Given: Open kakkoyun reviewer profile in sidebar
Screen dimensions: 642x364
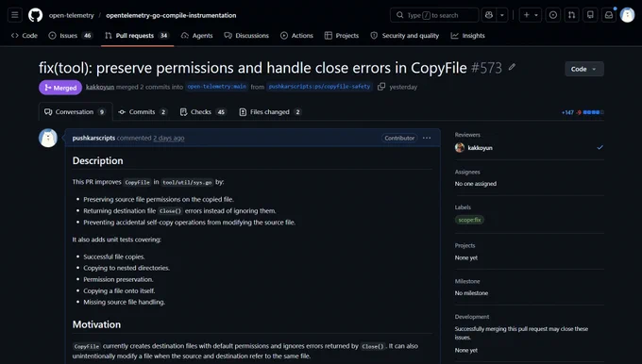Looking at the screenshot, I should [x=480, y=148].
